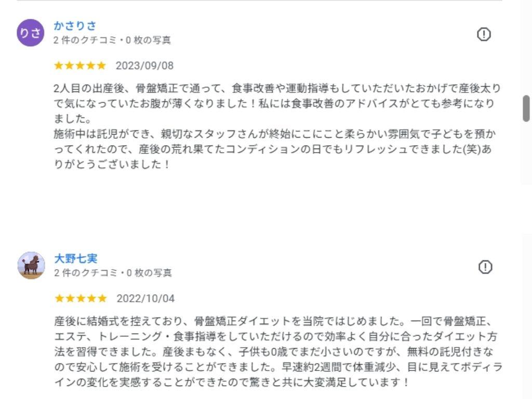
Task: Click fifth star in かさりさ's rating
Action: [x=101, y=65]
